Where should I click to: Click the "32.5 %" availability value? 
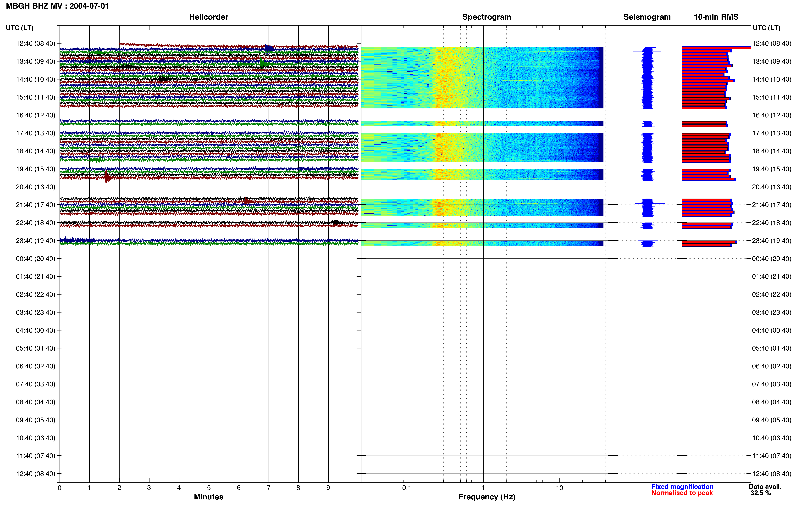coord(761,493)
